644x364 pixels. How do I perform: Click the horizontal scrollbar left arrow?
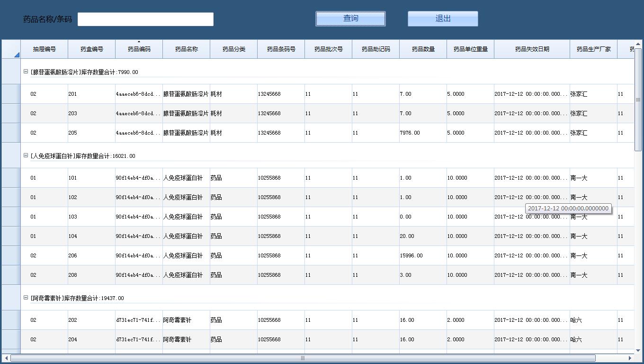click(x=6, y=358)
